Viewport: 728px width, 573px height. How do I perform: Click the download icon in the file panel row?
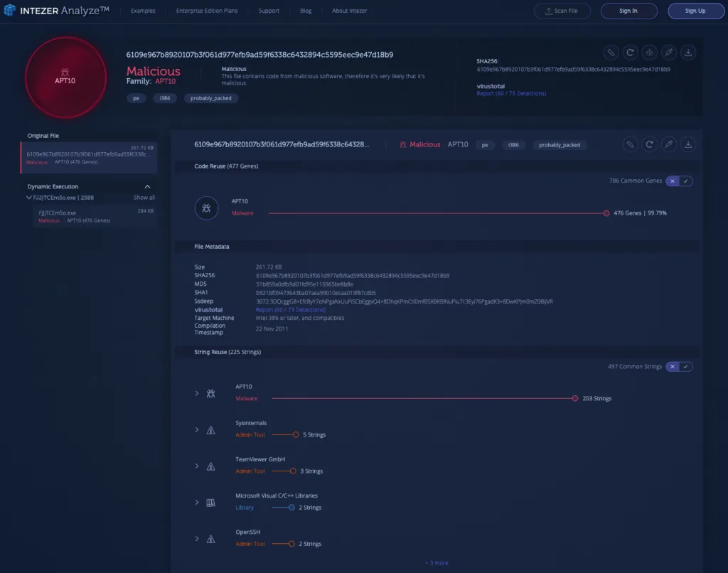[x=688, y=144]
